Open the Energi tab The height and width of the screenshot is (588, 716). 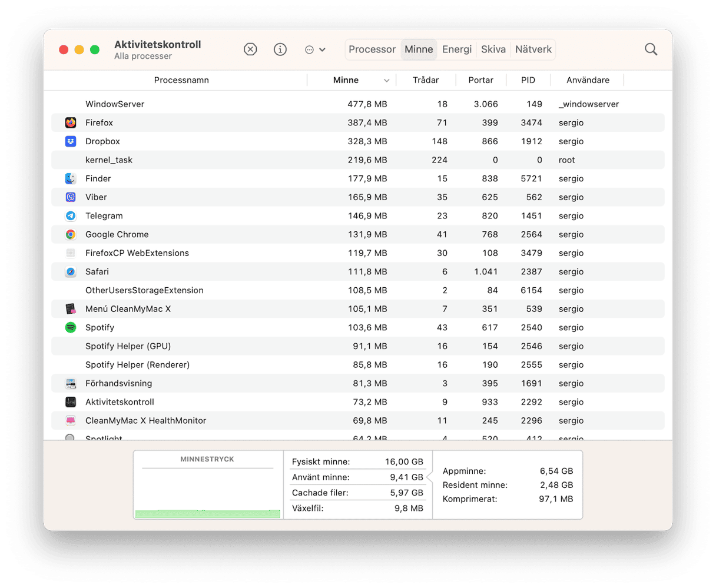click(457, 49)
